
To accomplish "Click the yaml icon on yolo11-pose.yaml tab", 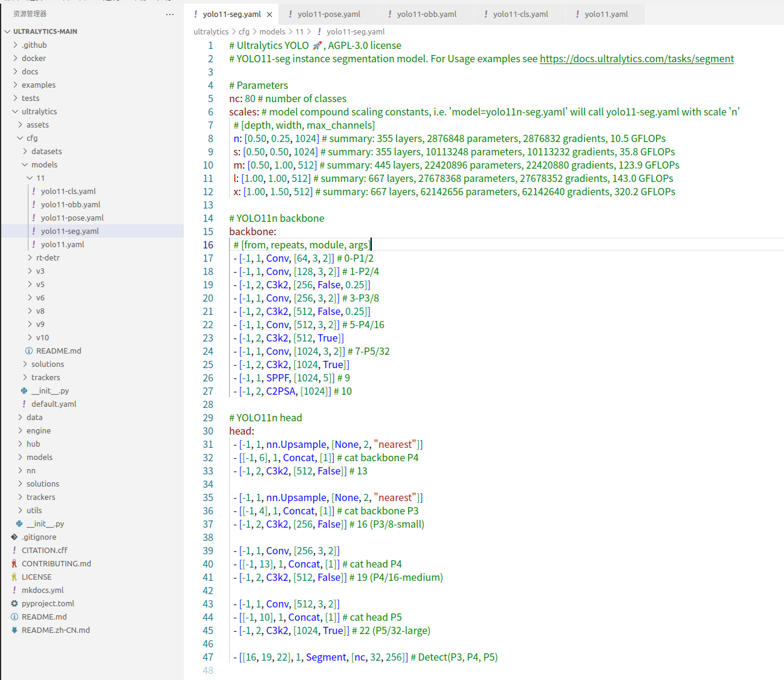I will [291, 14].
